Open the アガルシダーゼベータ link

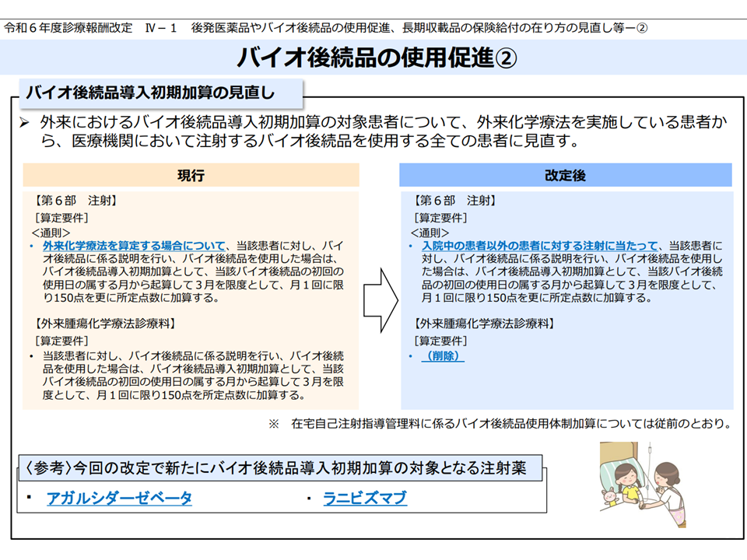(118, 499)
